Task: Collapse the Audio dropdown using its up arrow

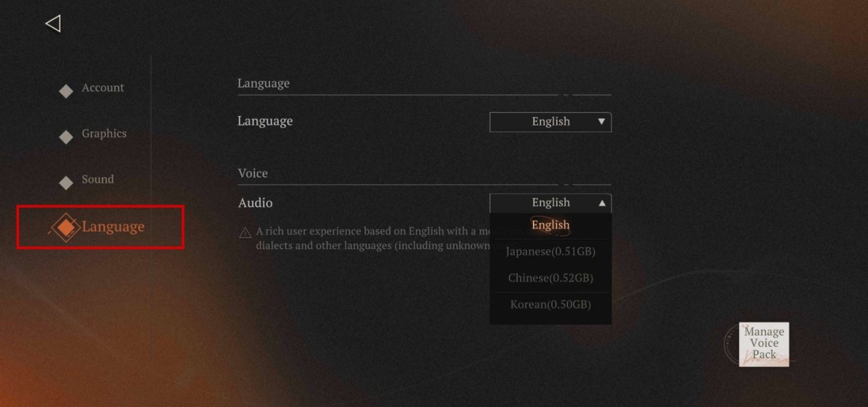Action: (601, 203)
